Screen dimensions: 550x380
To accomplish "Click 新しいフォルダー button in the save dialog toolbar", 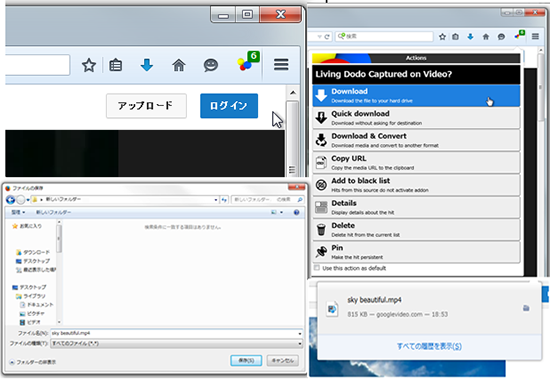I will [53, 212].
